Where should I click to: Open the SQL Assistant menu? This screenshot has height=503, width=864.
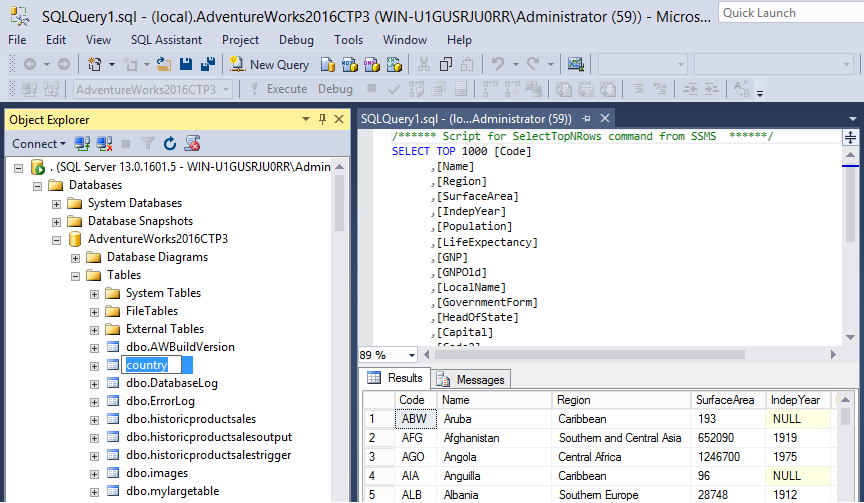click(x=166, y=40)
